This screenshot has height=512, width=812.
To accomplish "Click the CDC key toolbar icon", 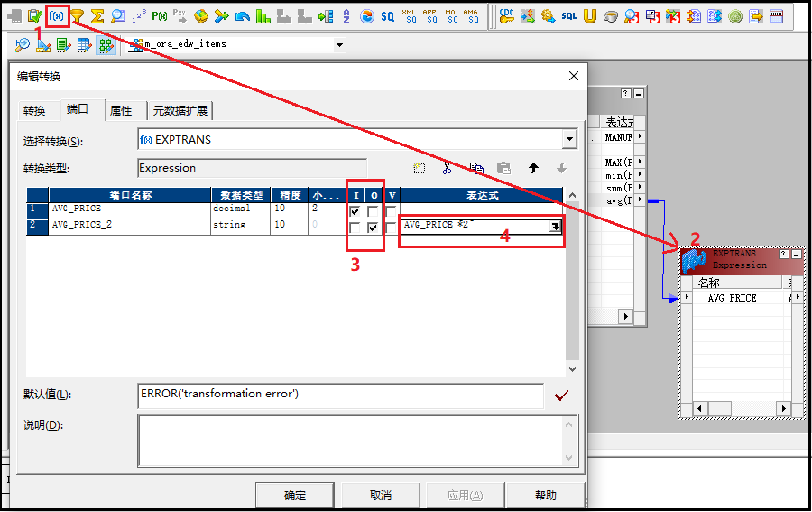I will click(x=506, y=16).
